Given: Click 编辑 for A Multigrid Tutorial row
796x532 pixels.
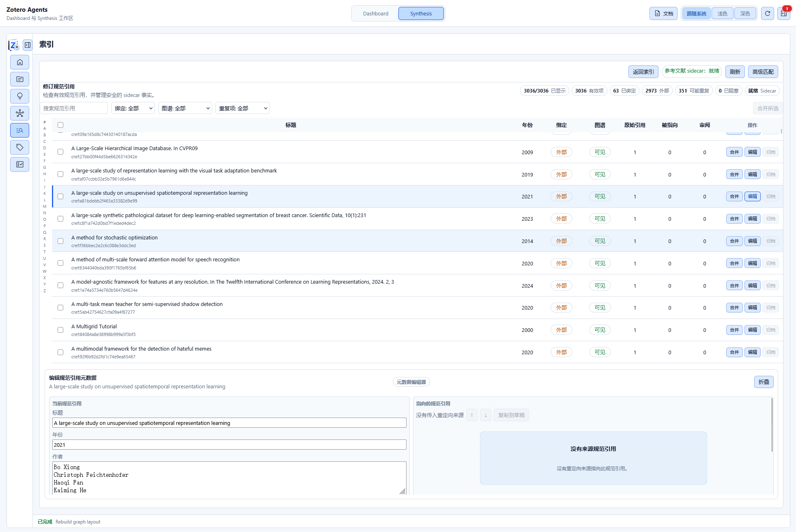Looking at the screenshot, I should coord(753,330).
